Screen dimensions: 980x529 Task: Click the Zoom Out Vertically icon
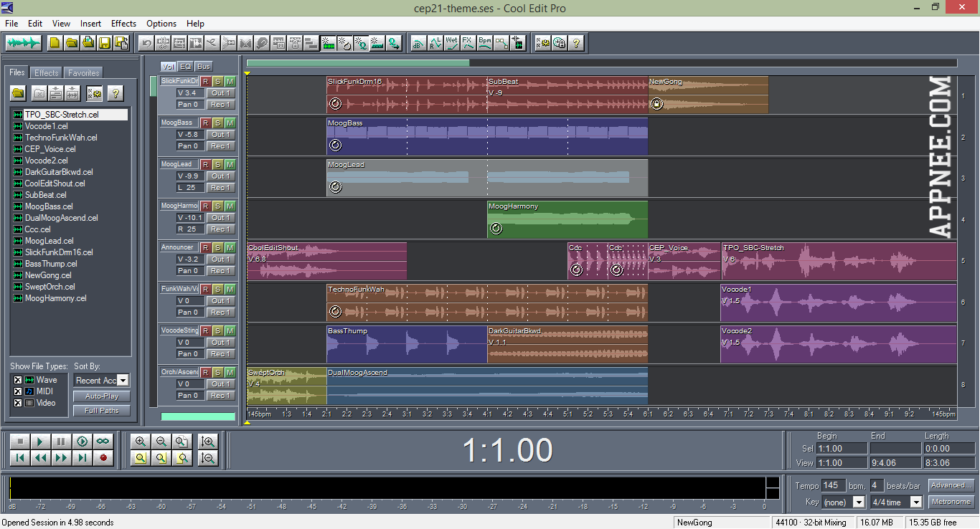point(208,457)
